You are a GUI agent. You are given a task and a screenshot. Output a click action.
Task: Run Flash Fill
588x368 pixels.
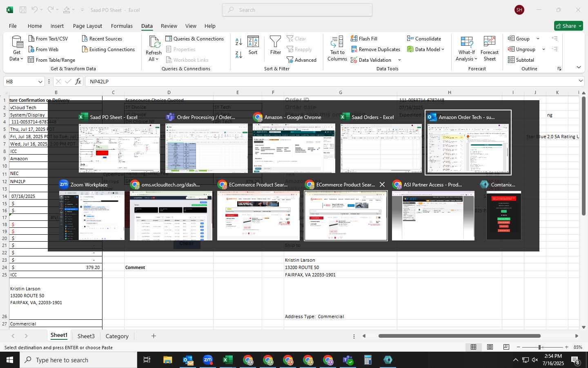(x=364, y=38)
